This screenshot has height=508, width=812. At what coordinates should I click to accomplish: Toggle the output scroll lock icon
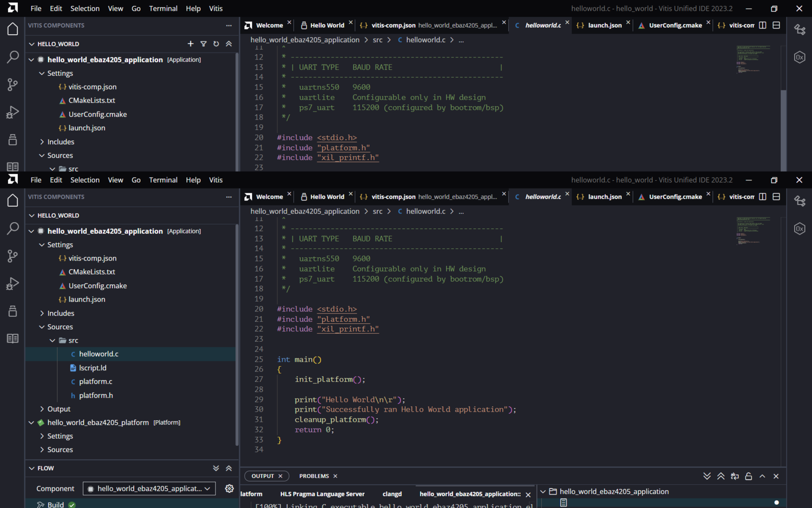[749, 476]
